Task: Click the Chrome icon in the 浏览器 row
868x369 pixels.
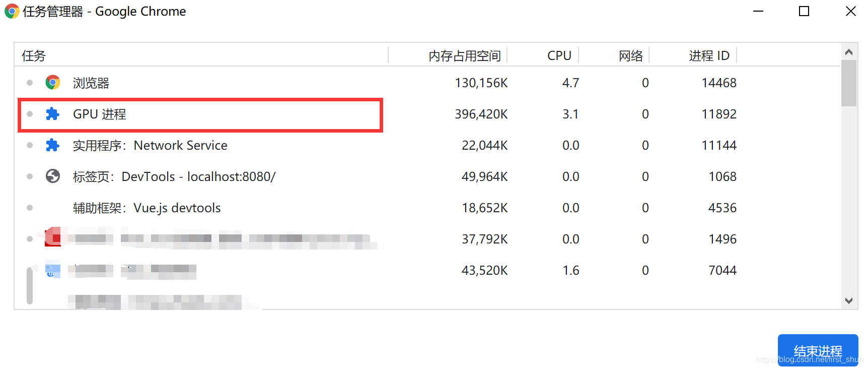Action: [x=53, y=82]
